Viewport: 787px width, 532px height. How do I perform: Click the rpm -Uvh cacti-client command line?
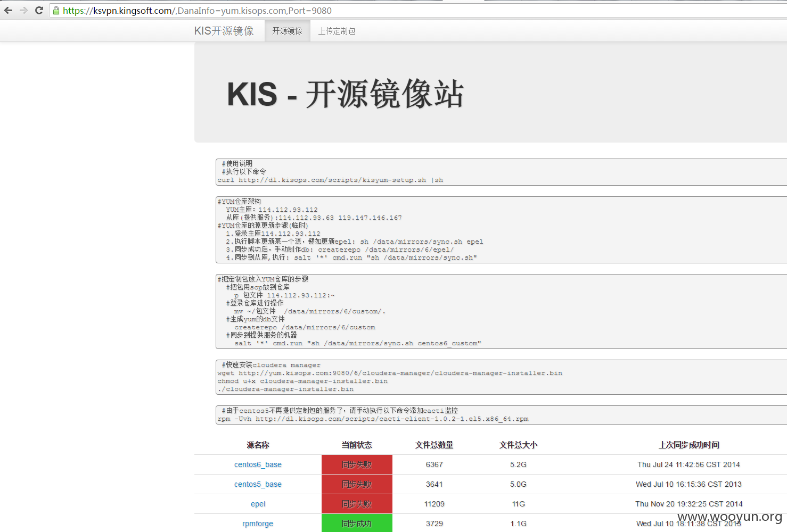point(373,419)
